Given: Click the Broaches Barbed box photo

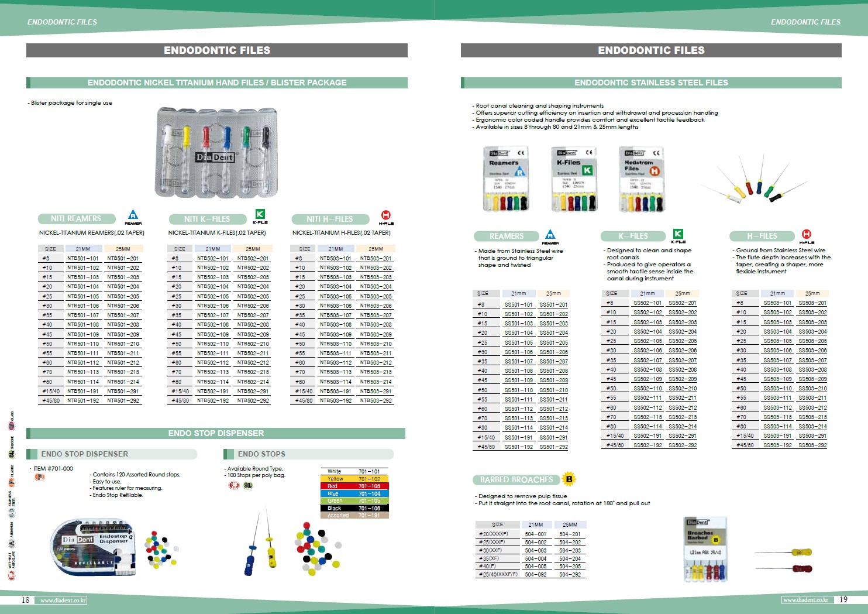Looking at the screenshot, I should point(706,549).
